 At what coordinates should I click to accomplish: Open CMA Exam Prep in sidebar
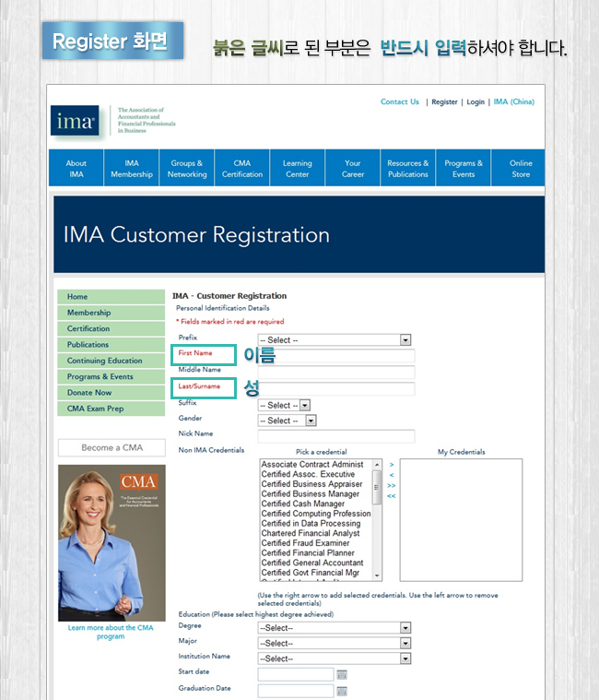(x=112, y=409)
